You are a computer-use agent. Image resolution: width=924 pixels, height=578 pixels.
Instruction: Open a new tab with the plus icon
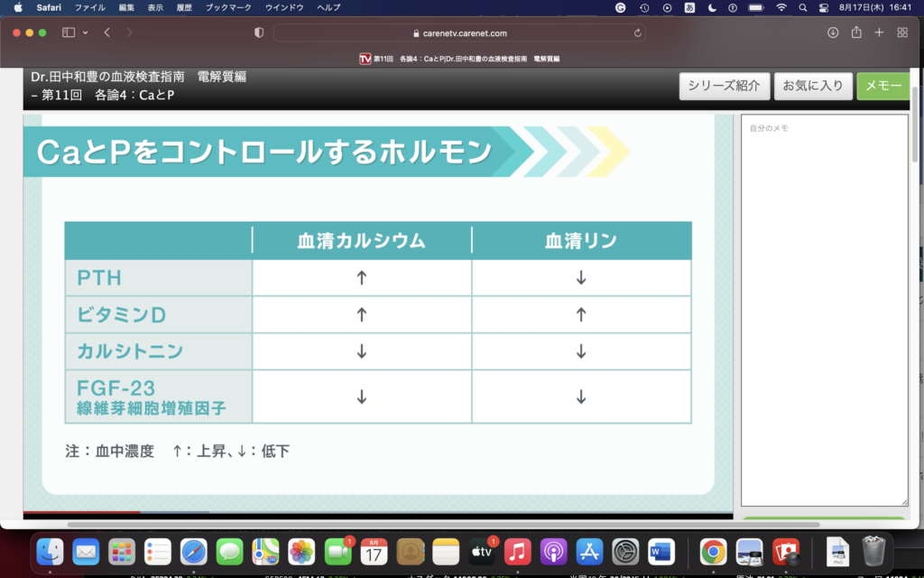879,33
